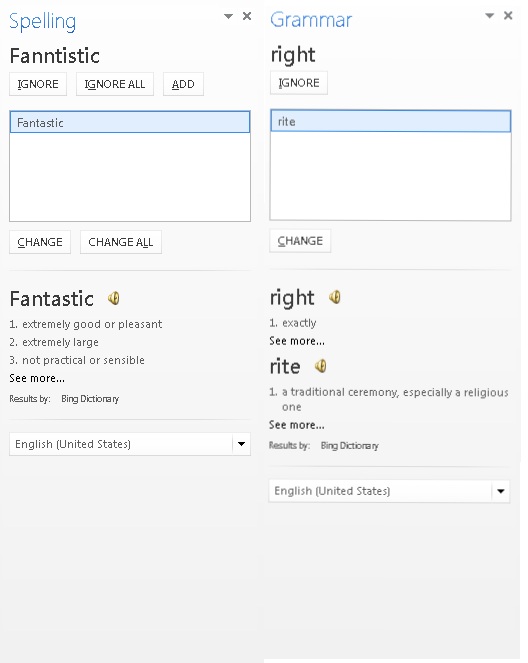Click Change in the Spelling pane

pyautogui.click(x=40, y=242)
